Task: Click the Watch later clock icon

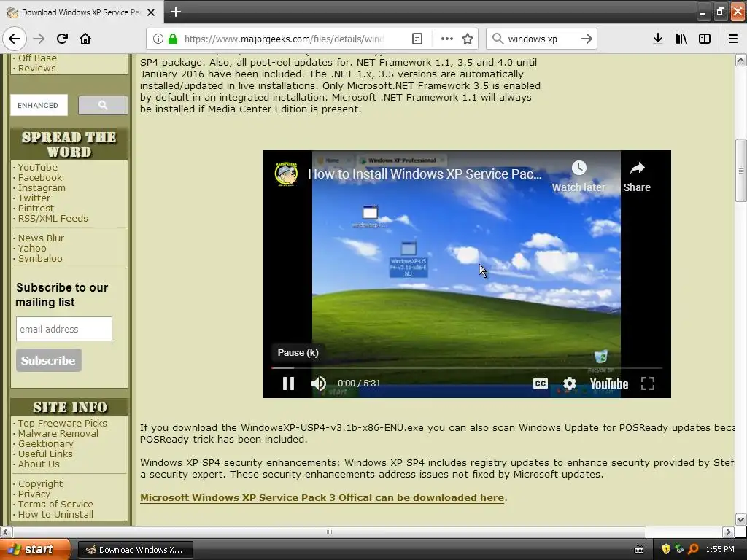Action: click(x=578, y=168)
